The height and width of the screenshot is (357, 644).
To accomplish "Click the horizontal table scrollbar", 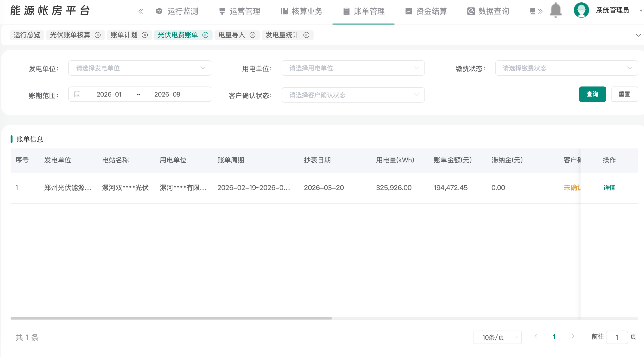I will click(x=171, y=318).
